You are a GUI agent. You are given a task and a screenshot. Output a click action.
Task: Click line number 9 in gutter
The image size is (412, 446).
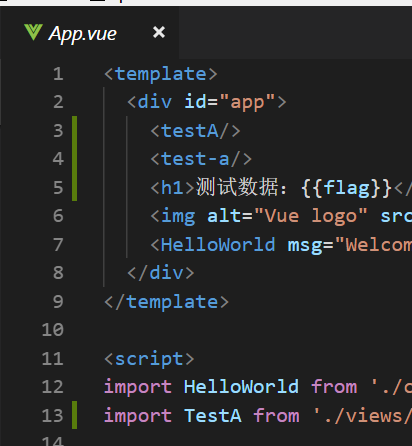(58, 302)
